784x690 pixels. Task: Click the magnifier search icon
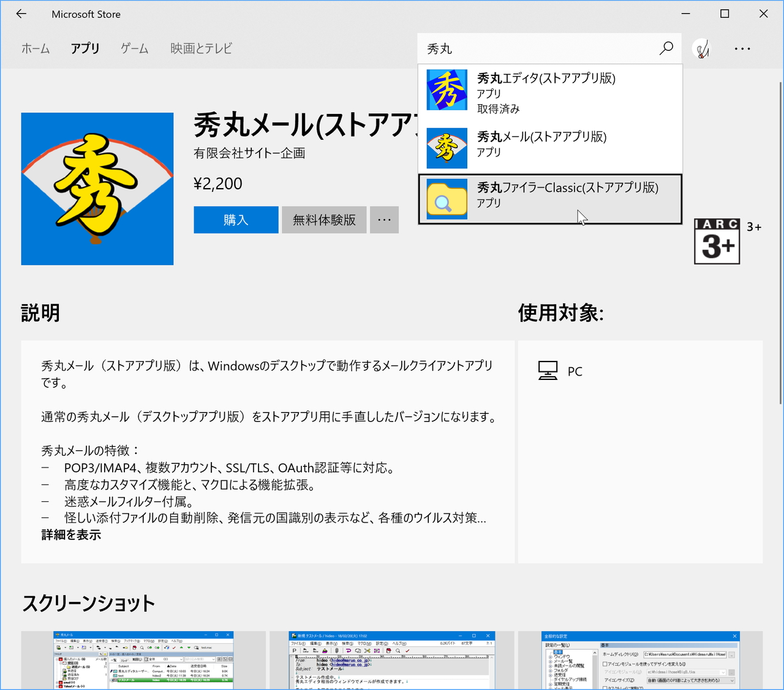pyautogui.click(x=666, y=48)
